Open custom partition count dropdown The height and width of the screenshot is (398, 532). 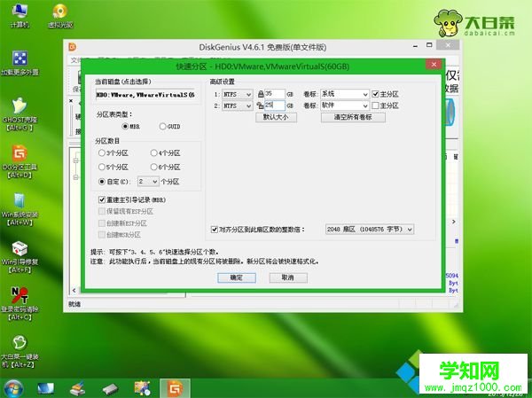(148, 182)
